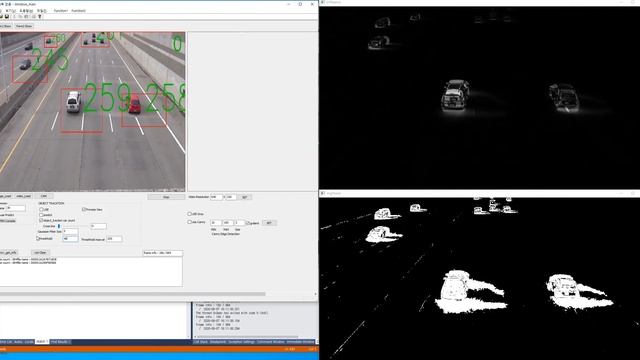Click the Stop button below the video
This screenshot has width=640, height=360.
point(166,197)
